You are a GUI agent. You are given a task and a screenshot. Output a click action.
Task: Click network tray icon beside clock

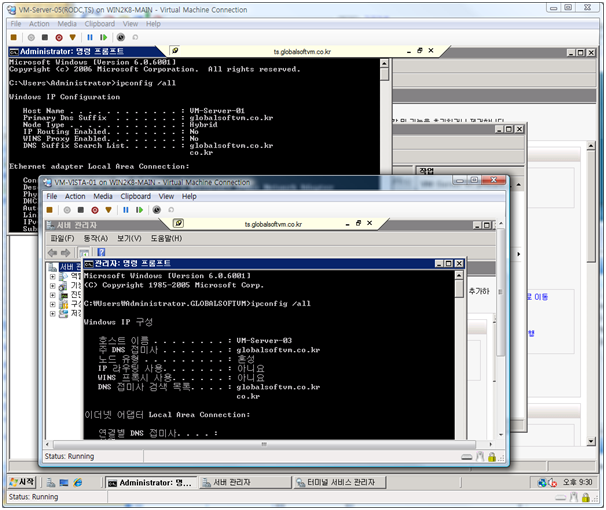pyautogui.click(x=542, y=483)
